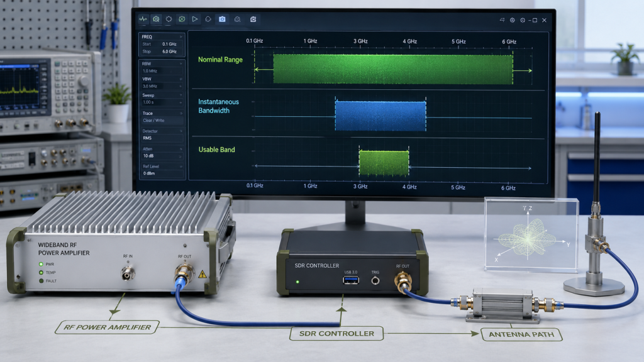Minimize the analyzer window
Image resolution: width=644 pixels, height=362 pixels.
[530, 20]
